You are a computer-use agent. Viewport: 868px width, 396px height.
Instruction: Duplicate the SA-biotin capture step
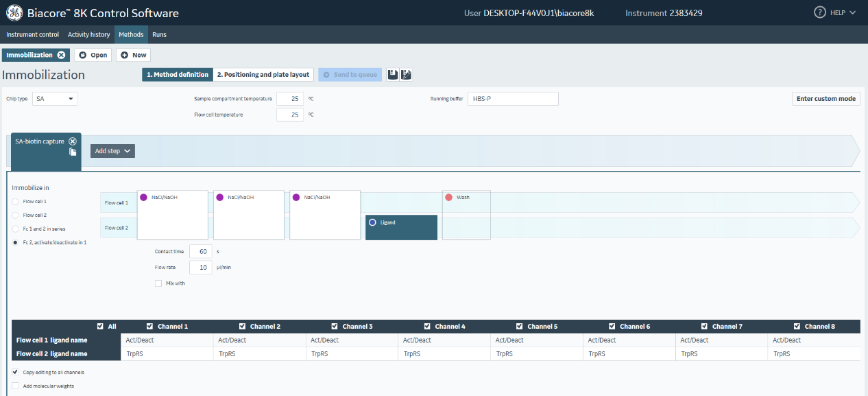click(x=72, y=152)
